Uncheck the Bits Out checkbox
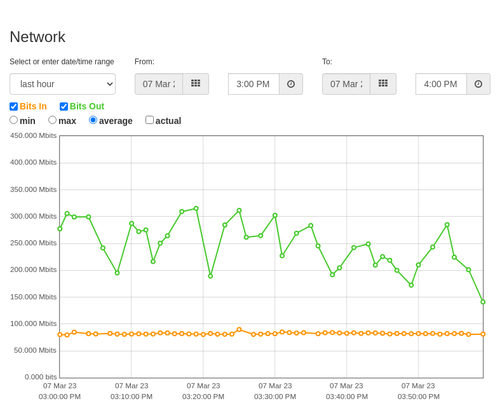Image resolution: width=500 pixels, height=403 pixels. (x=64, y=106)
